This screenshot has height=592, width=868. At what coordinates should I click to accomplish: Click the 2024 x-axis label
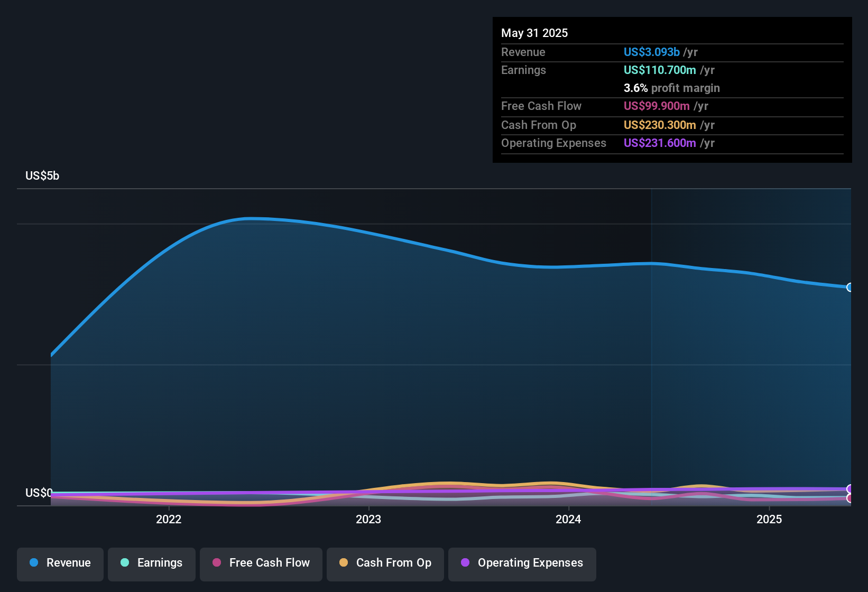568,519
